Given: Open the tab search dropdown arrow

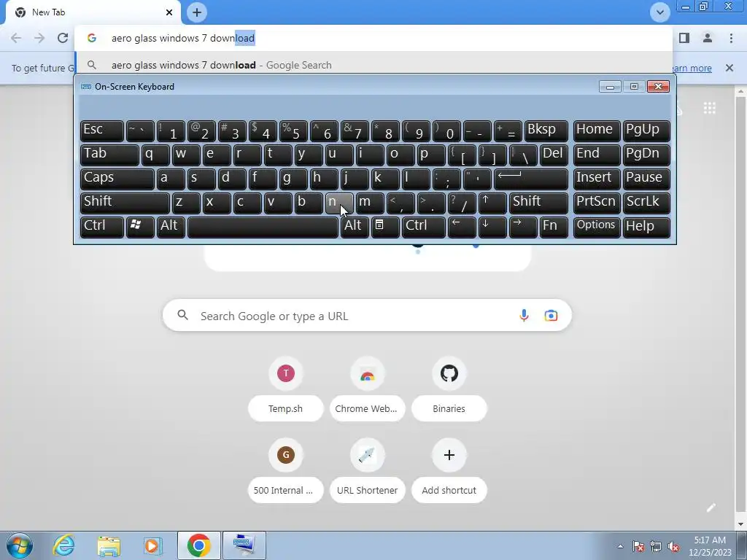Looking at the screenshot, I should [x=659, y=12].
